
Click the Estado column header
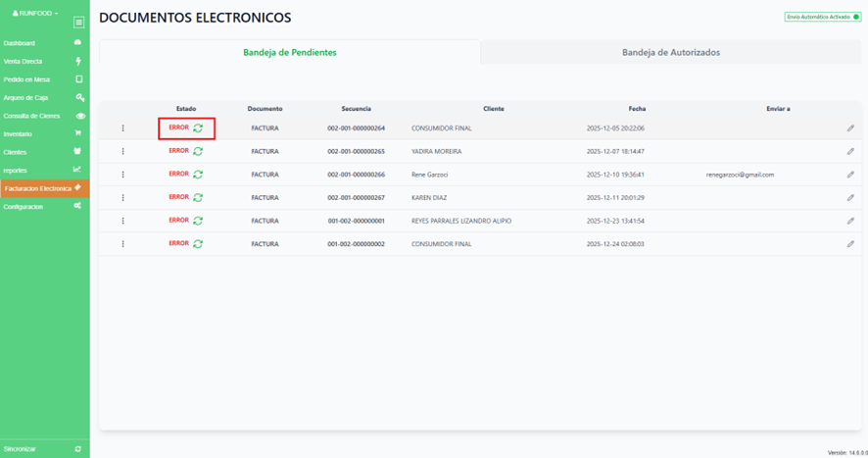(x=186, y=109)
